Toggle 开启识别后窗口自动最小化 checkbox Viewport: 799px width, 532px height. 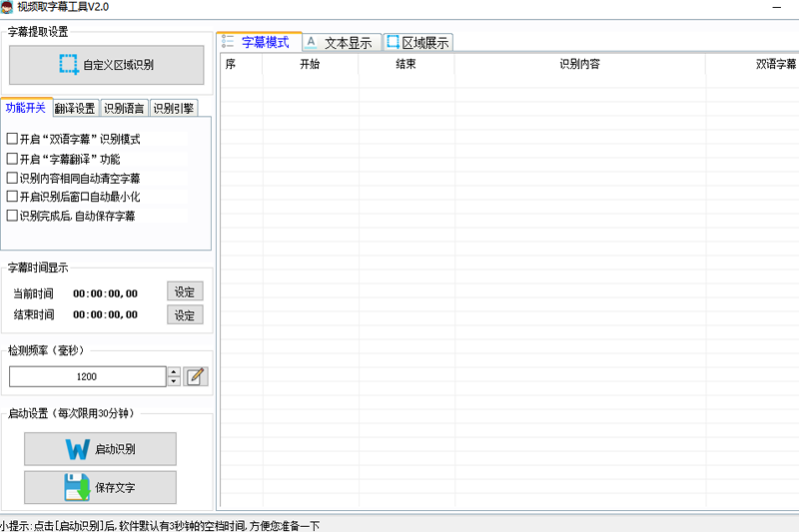(12, 196)
